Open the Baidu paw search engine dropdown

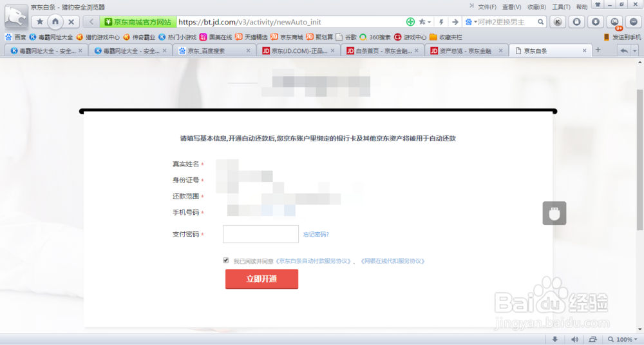coord(471,22)
